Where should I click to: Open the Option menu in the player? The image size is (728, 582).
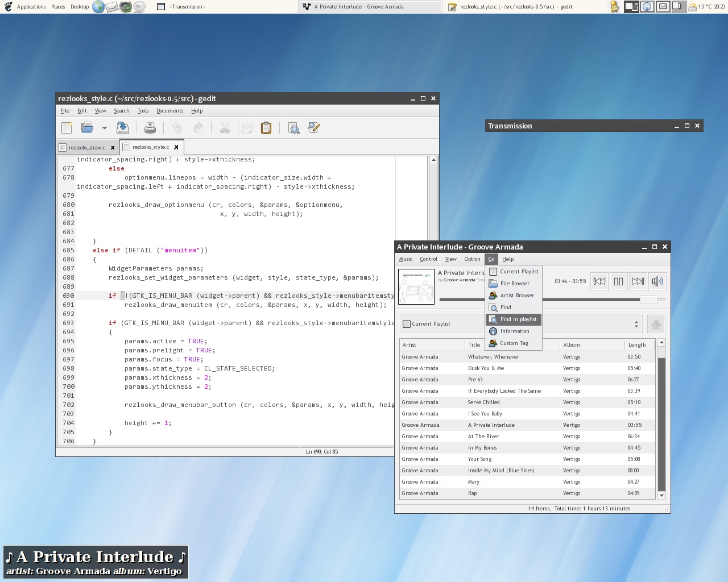pyautogui.click(x=472, y=259)
